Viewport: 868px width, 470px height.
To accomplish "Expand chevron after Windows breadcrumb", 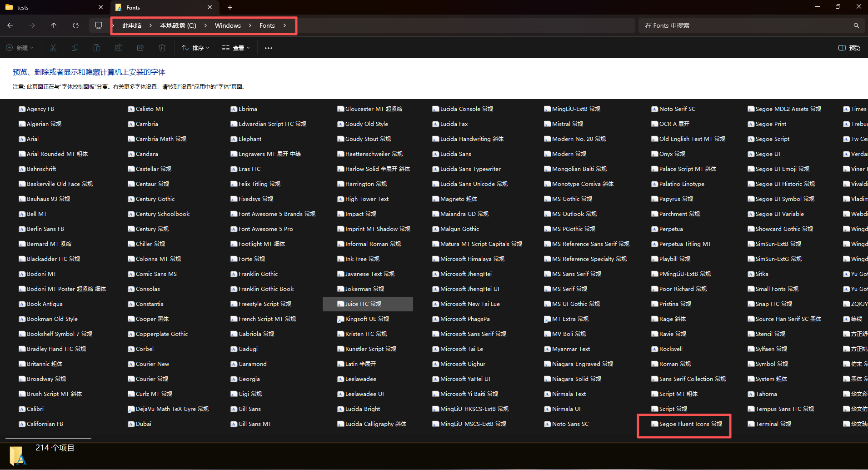I will pyautogui.click(x=250, y=25).
